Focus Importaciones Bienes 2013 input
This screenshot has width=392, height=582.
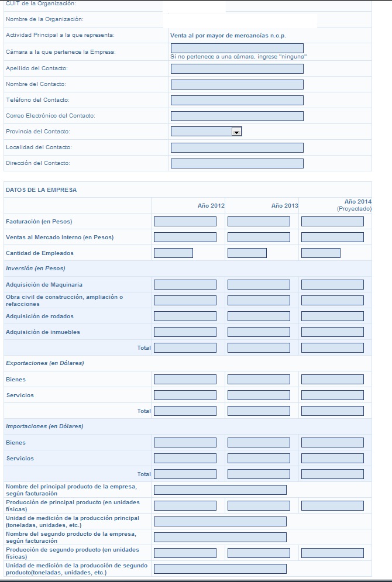[x=259, y=442]
